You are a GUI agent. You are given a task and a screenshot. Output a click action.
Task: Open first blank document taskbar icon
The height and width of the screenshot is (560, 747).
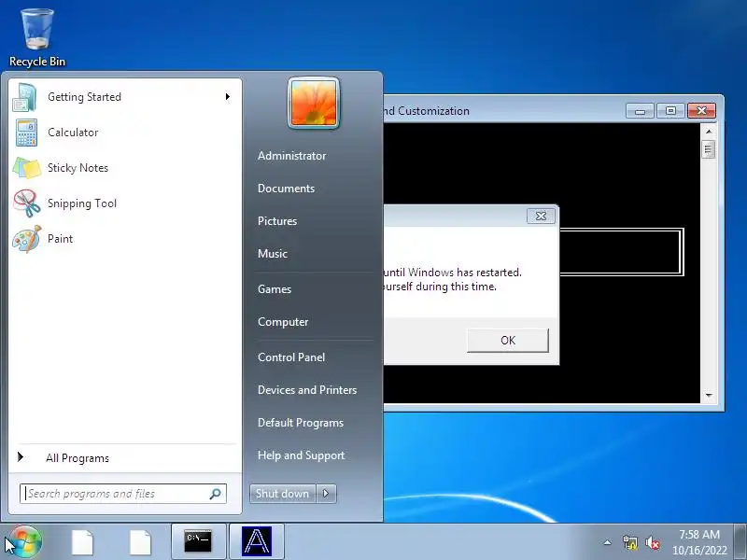[82, 542]
